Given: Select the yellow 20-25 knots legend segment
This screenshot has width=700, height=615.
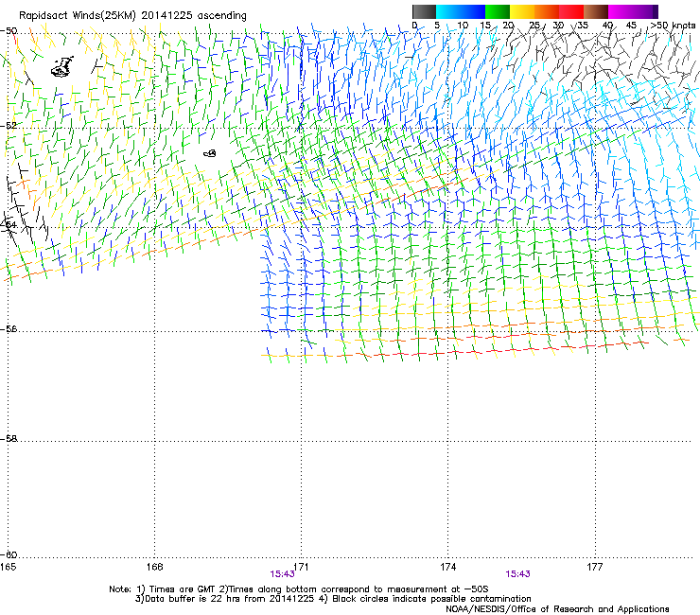Looking at the screenshot, I should [x=522, y=11].
